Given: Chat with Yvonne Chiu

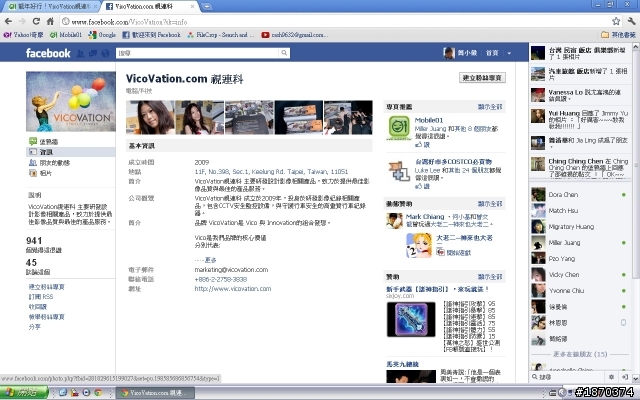Looking at the screenshot, I should [x=580, y=291].
